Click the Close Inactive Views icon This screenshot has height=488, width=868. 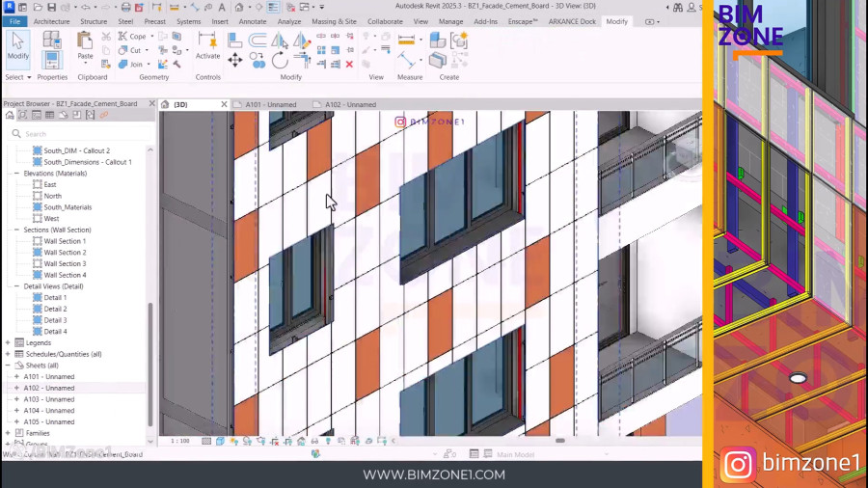click(x=290, y=7)
